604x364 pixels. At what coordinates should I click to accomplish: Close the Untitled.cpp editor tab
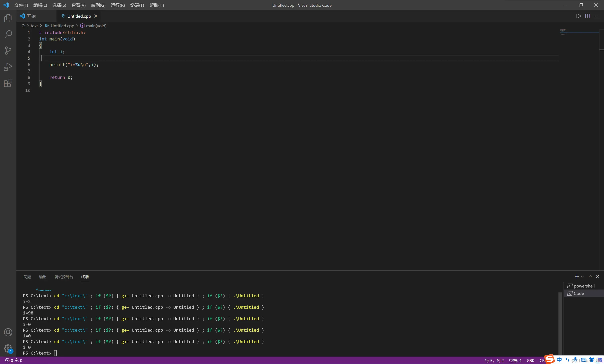(x=96, y=16)
